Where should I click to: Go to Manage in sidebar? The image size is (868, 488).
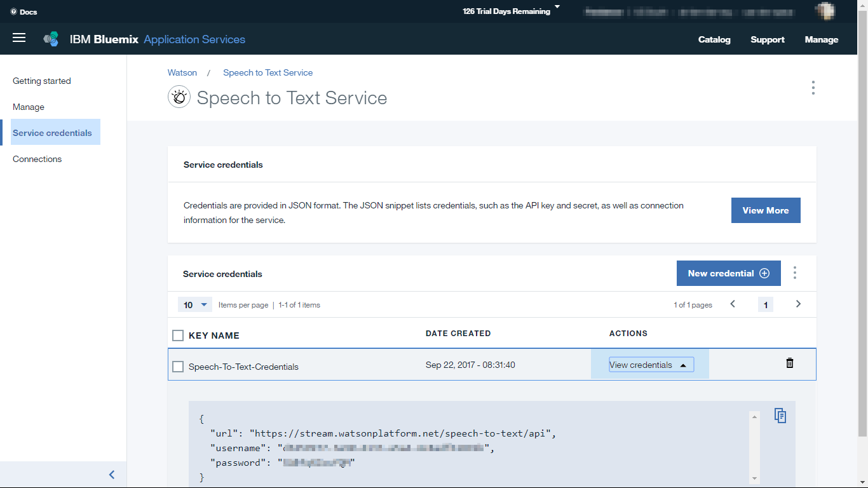click(29, 107)
